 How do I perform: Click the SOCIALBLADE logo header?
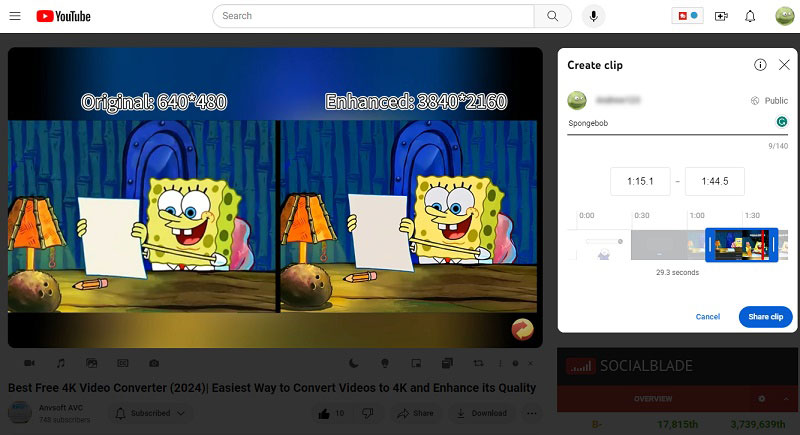630,366
